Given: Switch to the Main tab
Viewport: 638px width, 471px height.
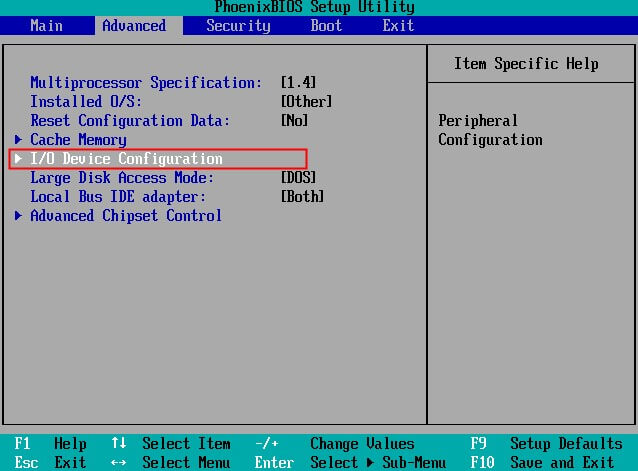Looking at the screenshot, I should 46,26.
